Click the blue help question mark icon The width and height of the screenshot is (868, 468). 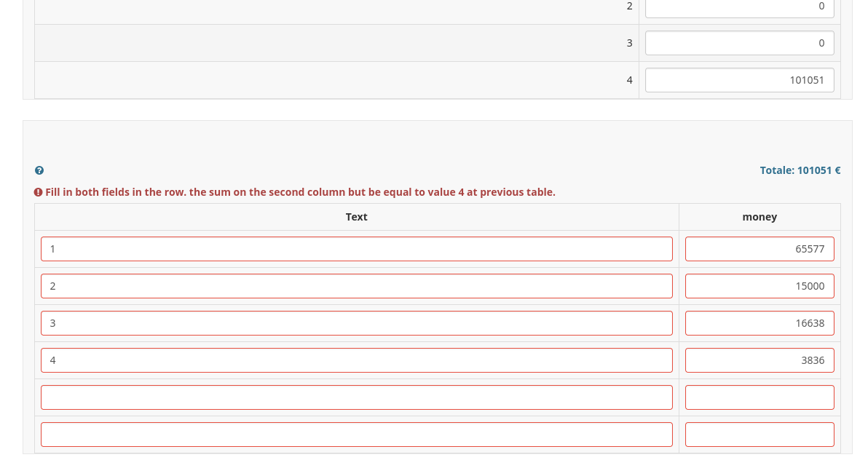tap(39, 170)
